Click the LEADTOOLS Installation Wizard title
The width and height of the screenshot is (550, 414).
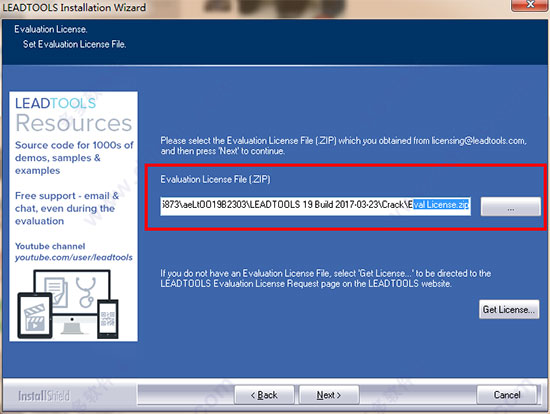(x=74, y=7)
